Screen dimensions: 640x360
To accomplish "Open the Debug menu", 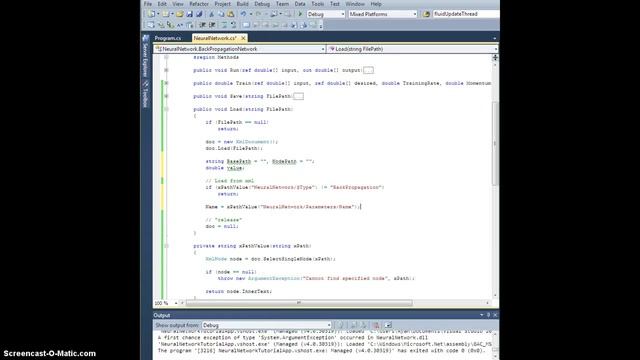I will click(x=262, y=4).
